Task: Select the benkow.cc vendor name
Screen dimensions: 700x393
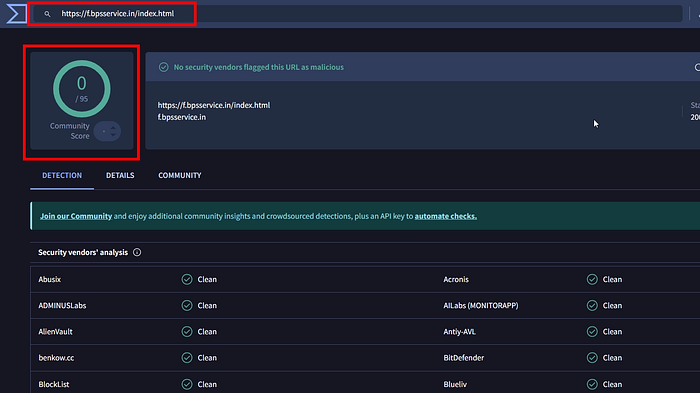Action: coord(56,358)
